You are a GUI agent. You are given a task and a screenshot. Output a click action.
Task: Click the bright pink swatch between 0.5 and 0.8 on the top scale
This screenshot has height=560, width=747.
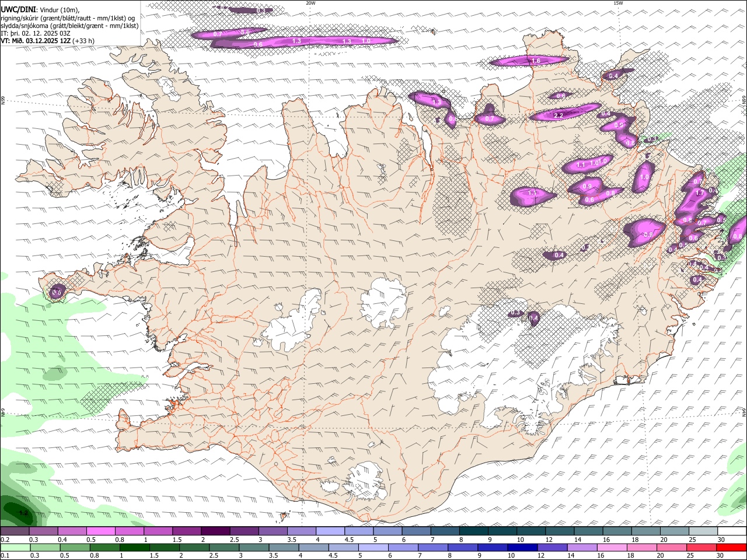pos(100,531)
